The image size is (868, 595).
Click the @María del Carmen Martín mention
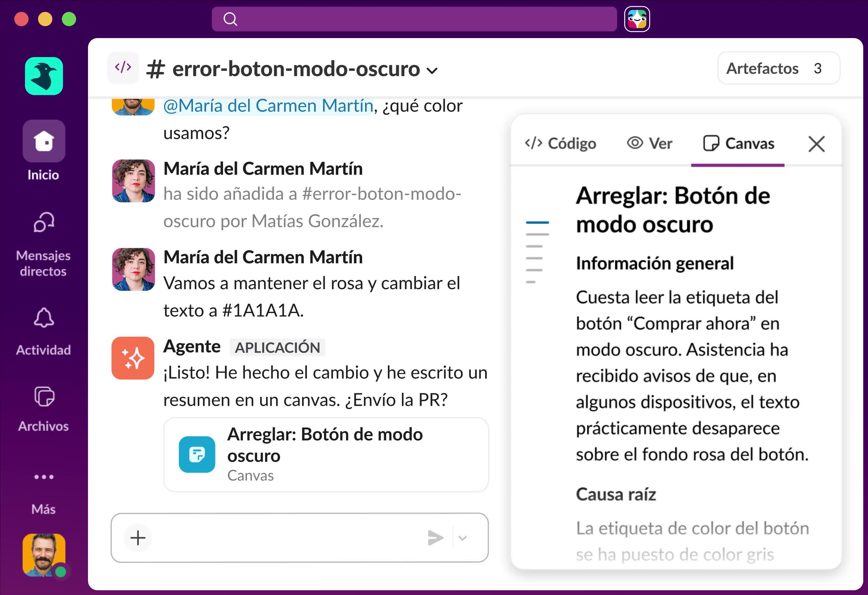[268, 106]
